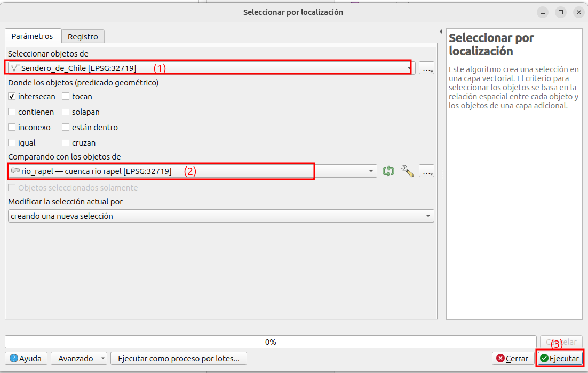Minimize the dialog window
This screenshot has width=588, height=373.
tap(543, 12)
